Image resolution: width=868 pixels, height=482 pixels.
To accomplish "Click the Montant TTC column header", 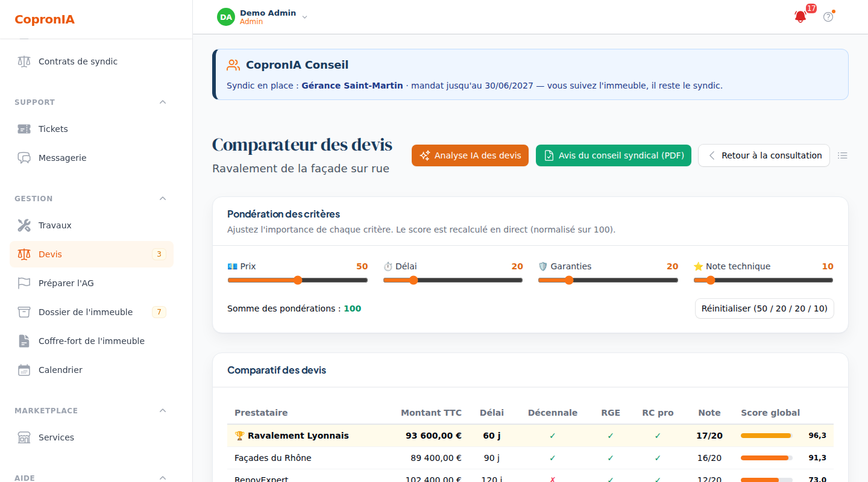I will click(x=431, y=413).
